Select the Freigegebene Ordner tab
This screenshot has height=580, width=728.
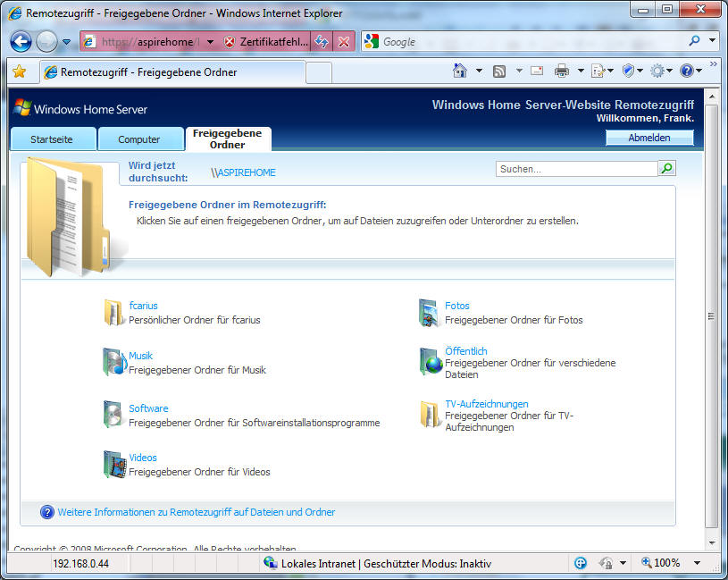pos(228,139)
